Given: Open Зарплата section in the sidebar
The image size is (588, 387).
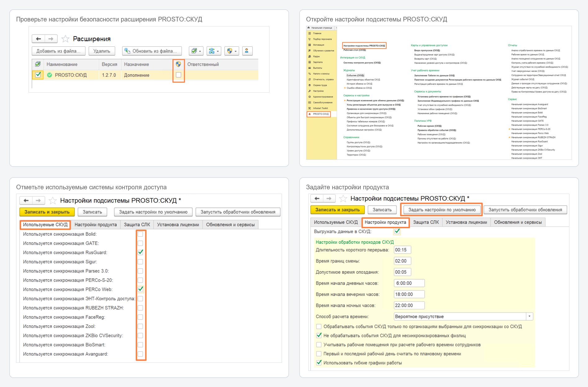Looking at the screenshot, I should point(317,62).
